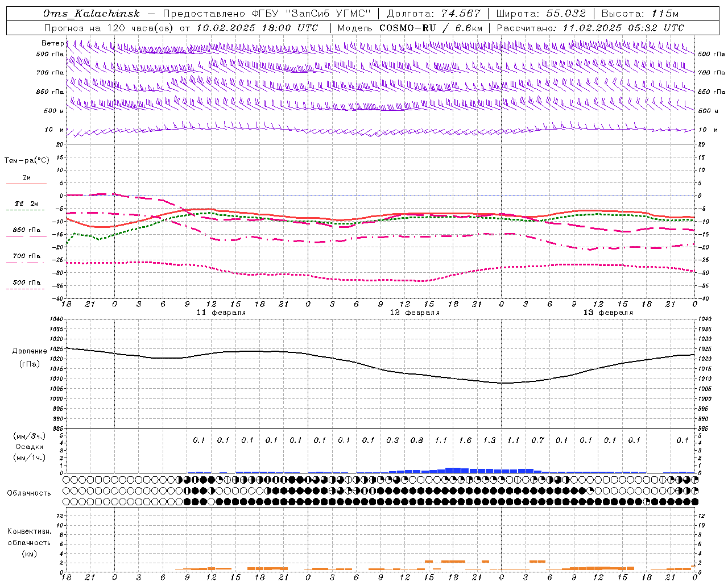This screenshot has height=582, width=728.
Task: Click the model name COSMO-RU / 6.6км
Action: pyautogui.click(x=431, y=28)
